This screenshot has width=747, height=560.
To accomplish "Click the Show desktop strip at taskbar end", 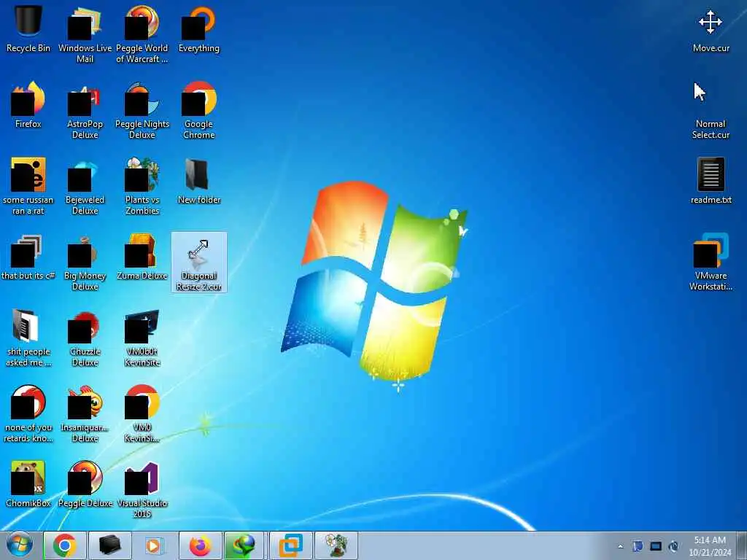I will (742, 545).
